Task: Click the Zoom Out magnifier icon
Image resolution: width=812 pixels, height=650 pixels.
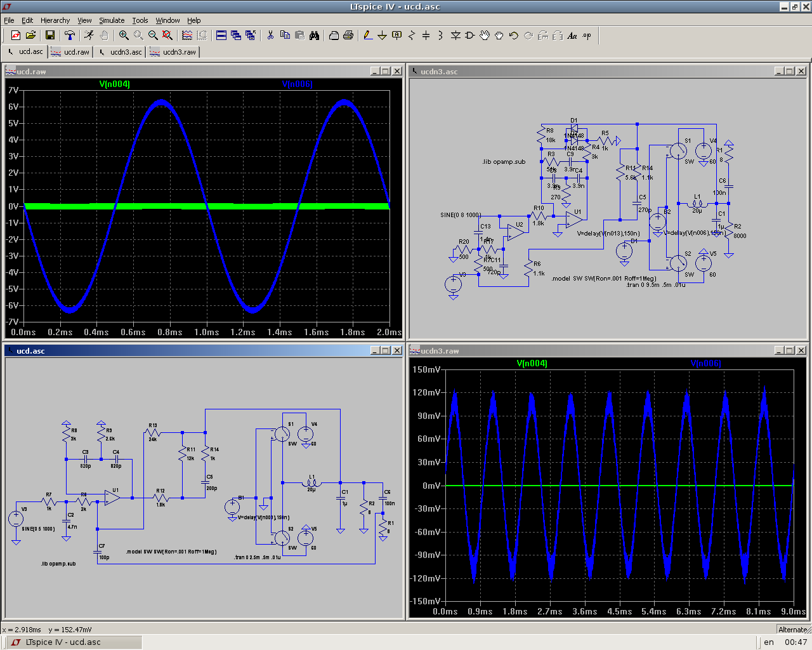Action: [x=153, y=36]
